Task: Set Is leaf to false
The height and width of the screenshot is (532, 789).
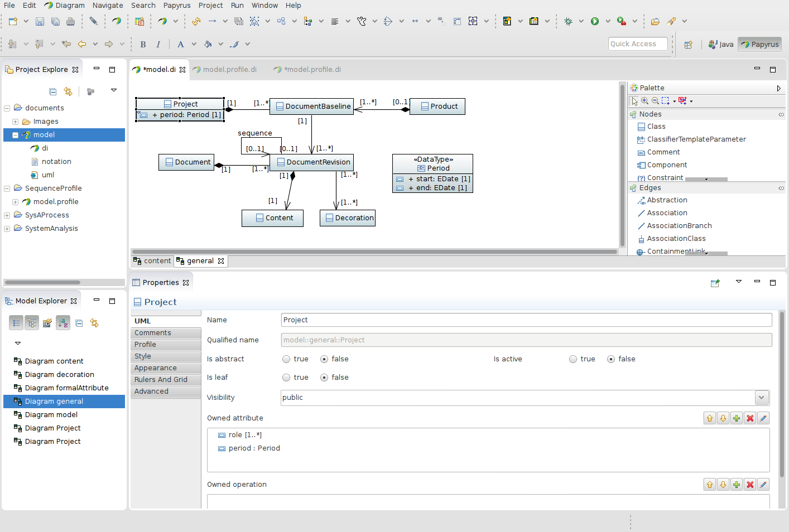Action: click(324, 378)
